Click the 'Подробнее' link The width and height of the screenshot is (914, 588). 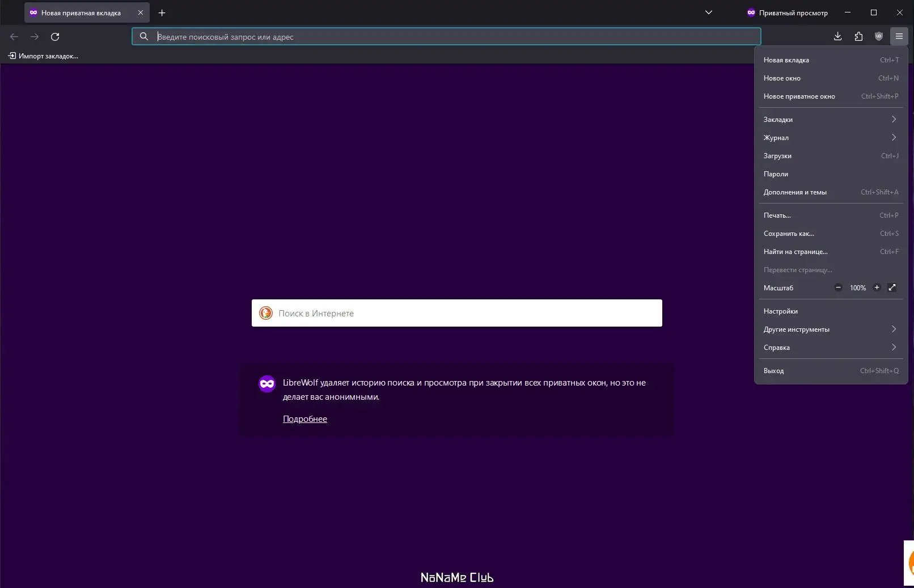(305, 419)
